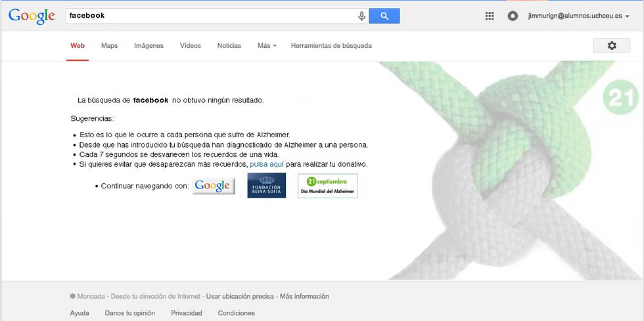Viewport: 644px width, 321px height.
Task: Click Usar ubicación precisa link
Action: pyautogui.click(x=240, y=296)
